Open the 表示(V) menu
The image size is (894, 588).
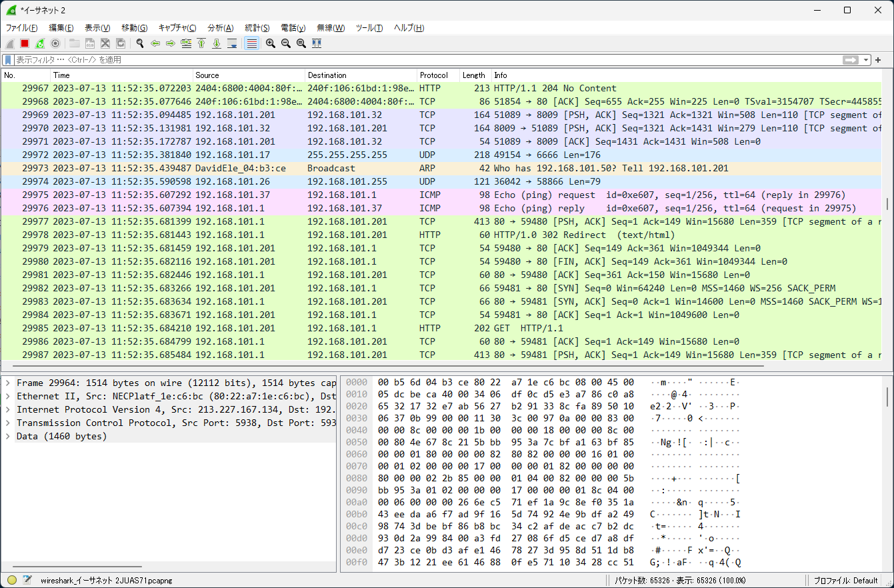(x=97, y=28)
